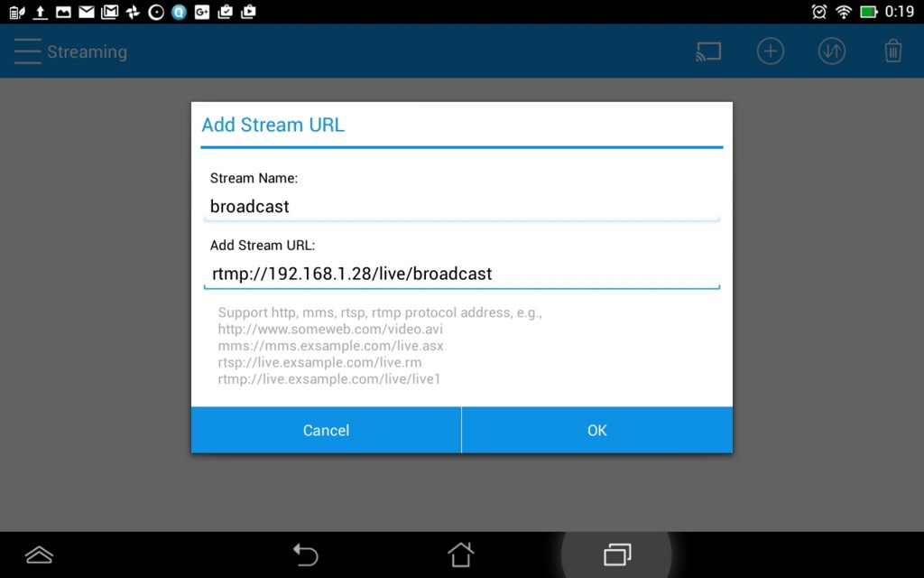The height and width of the screenshot is (578, 924).
Task: Tap the up-chevron button in navigation bar
Action: pos(39,555)
